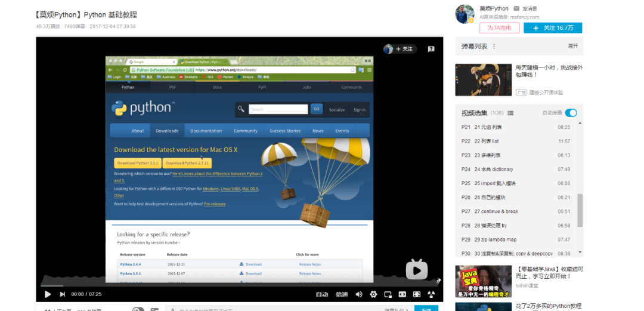The height and width of the screenshot is (311, 644).
Task: Open 花了2万多买的Python教程 recommendation
Action: (x=549, y=306)
